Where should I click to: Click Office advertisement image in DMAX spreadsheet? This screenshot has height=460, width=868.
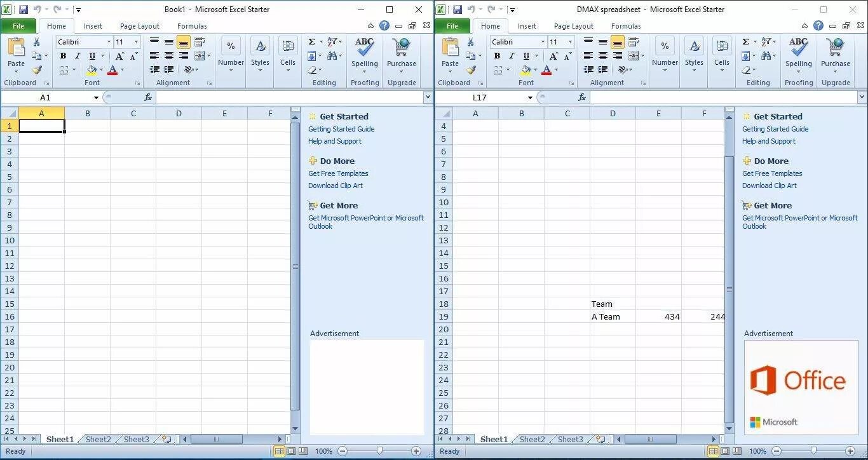801,388
